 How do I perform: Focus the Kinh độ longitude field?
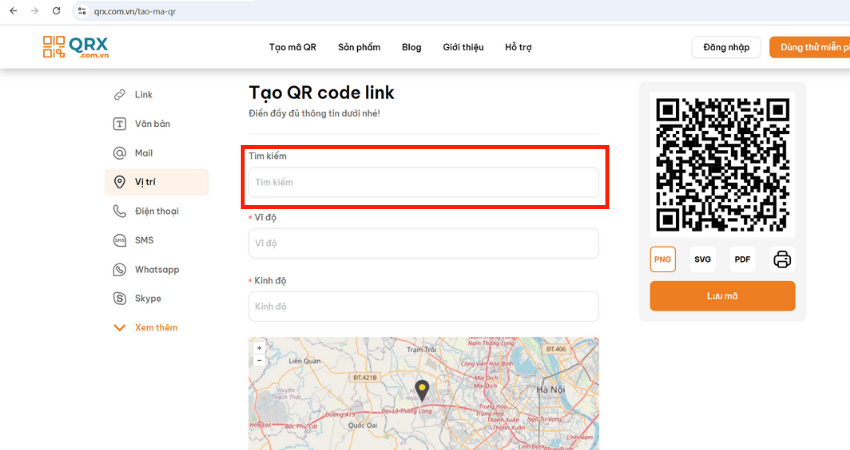pos(423,306)
